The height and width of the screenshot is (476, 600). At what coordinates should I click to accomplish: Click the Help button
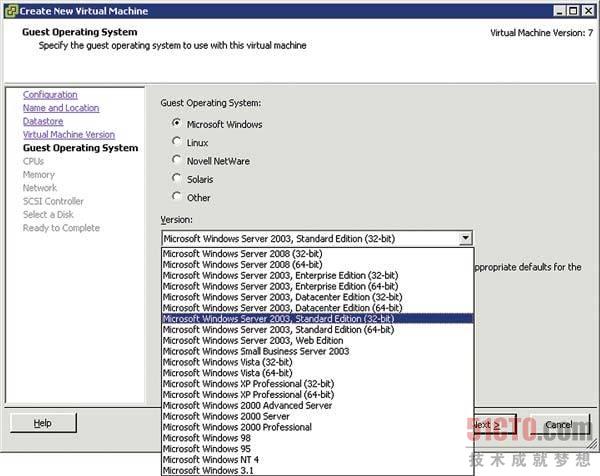click(43, 423)
